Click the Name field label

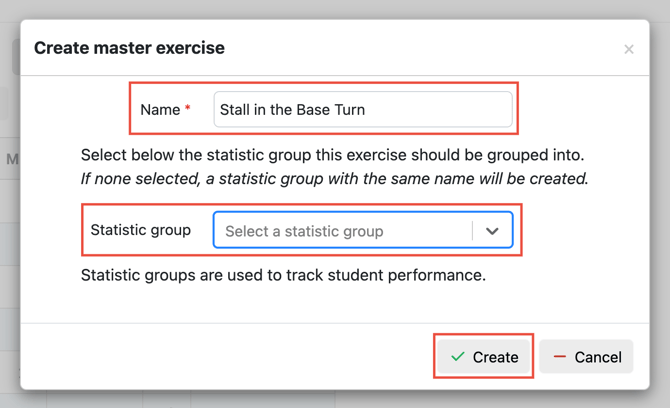click(x=160, y=109)
